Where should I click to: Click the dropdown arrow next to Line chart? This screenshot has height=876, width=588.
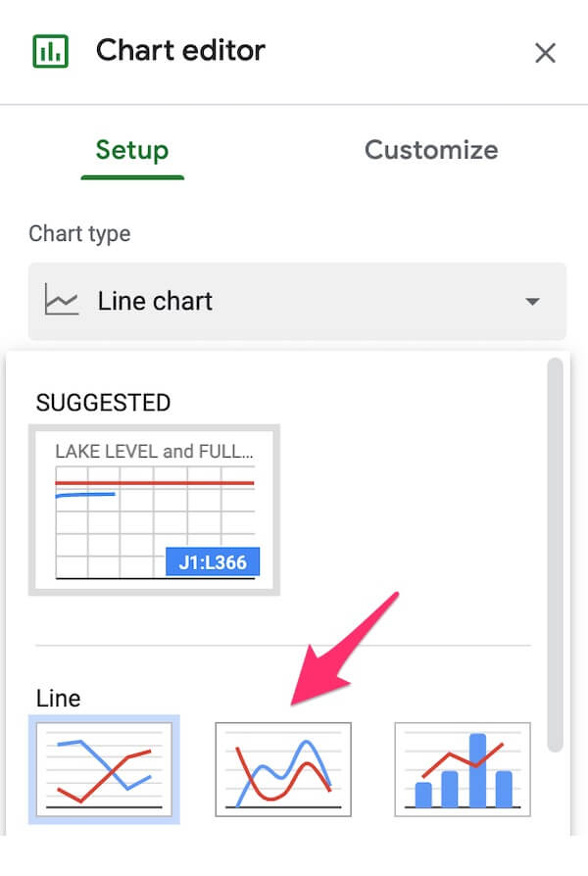(534, 301)
